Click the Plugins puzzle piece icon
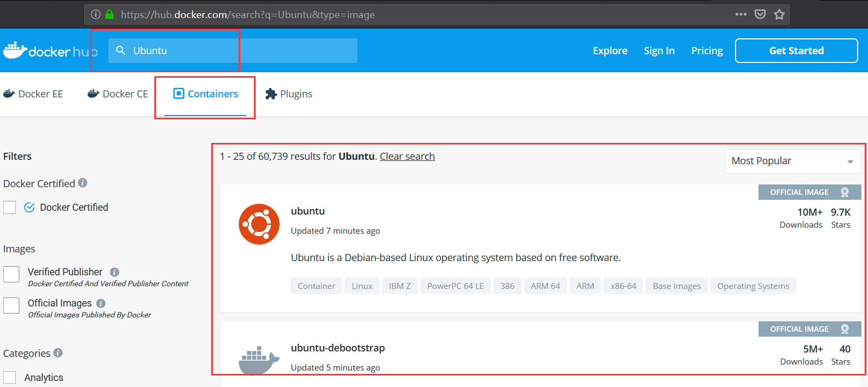Viewport: 868px width, 387px height. pyautogui.click(x=271, y=94)
